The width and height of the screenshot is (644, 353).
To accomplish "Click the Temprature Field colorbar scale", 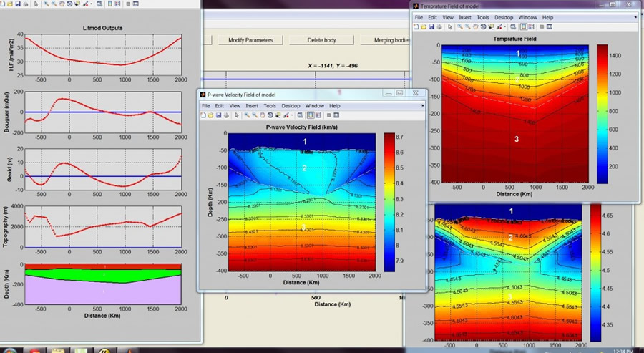I will [602, 114].
